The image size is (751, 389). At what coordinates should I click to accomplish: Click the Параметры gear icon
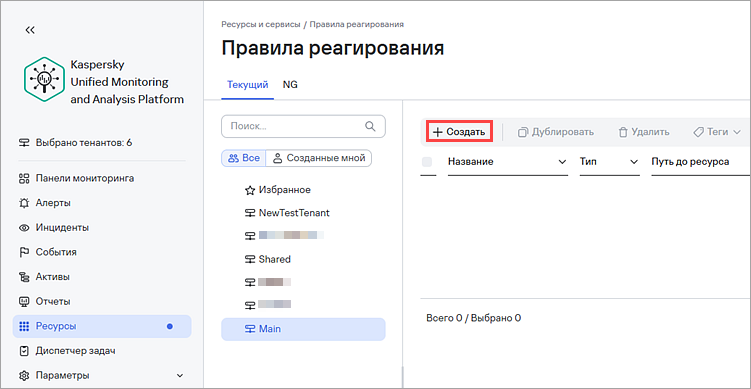tap(24, 376)
